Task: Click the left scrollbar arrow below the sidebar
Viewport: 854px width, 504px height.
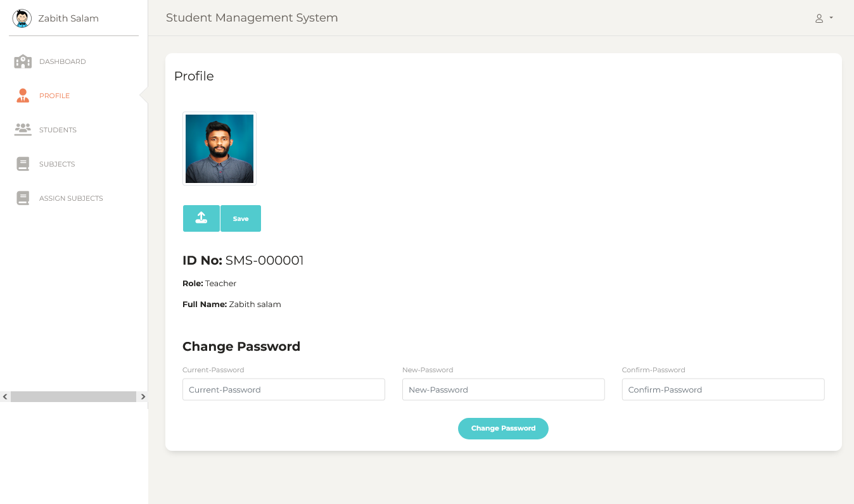Action: 4,396
